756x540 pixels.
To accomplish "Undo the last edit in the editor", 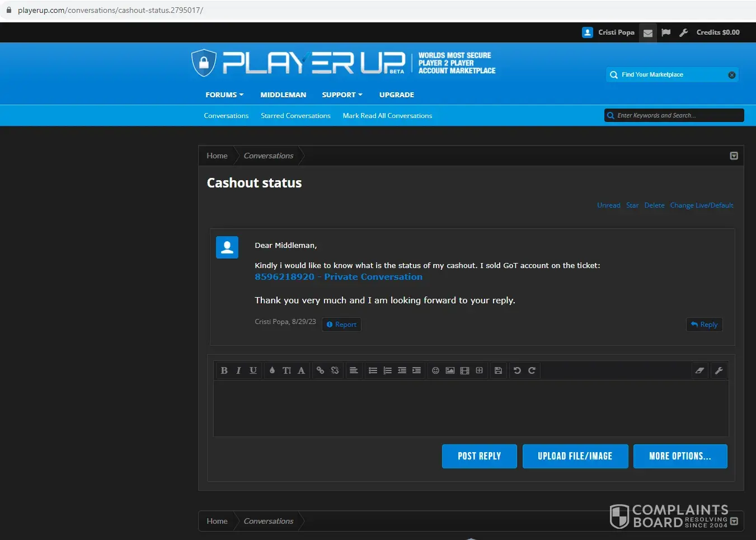I will (x=517, y=370).
